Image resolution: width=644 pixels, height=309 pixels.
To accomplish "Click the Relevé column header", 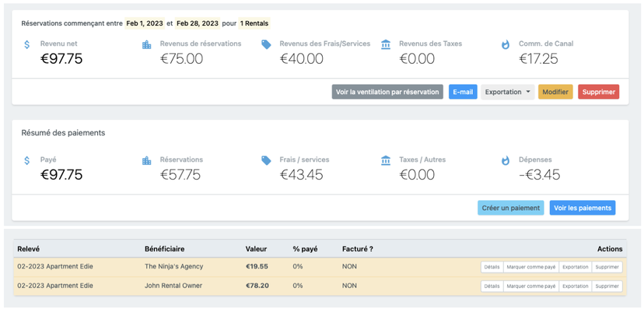I will 28,249.
